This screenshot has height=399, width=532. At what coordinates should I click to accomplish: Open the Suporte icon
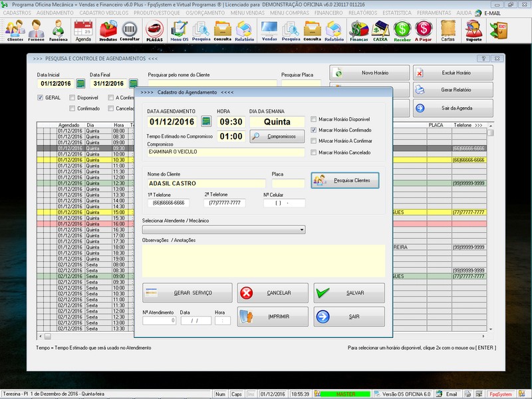[x=473, y=31]
